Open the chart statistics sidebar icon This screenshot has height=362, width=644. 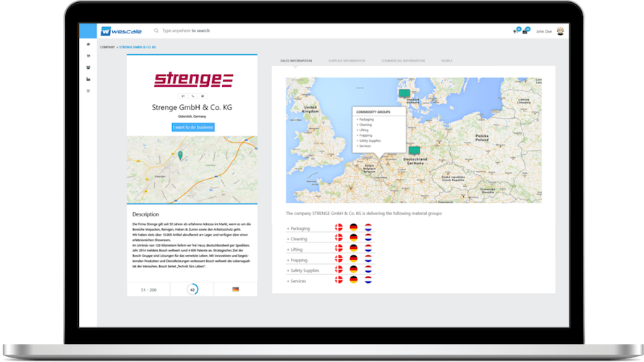[88, 80]
